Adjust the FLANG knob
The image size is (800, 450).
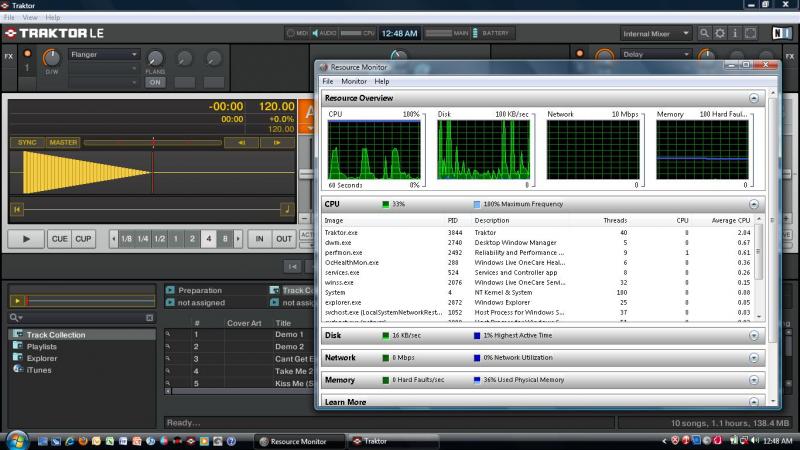coord(155,58)
